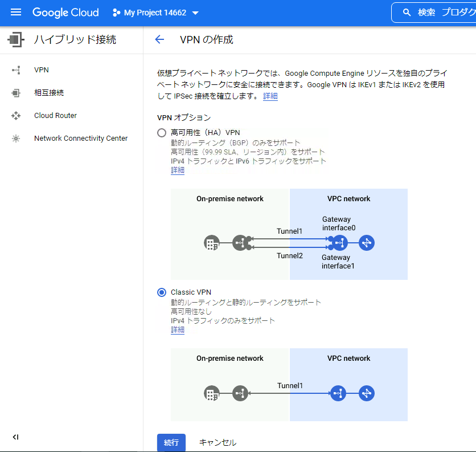Collapse the left navigation panel
The width and height of the screenshot is (476, 452).
[x=15, y=437]
